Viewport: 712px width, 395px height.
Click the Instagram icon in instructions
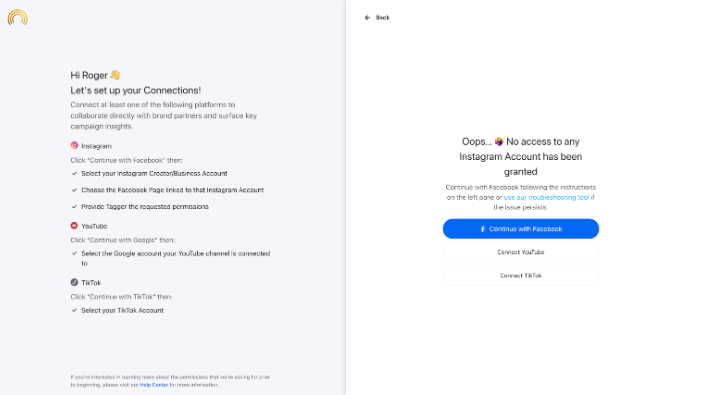pos(74,146)
